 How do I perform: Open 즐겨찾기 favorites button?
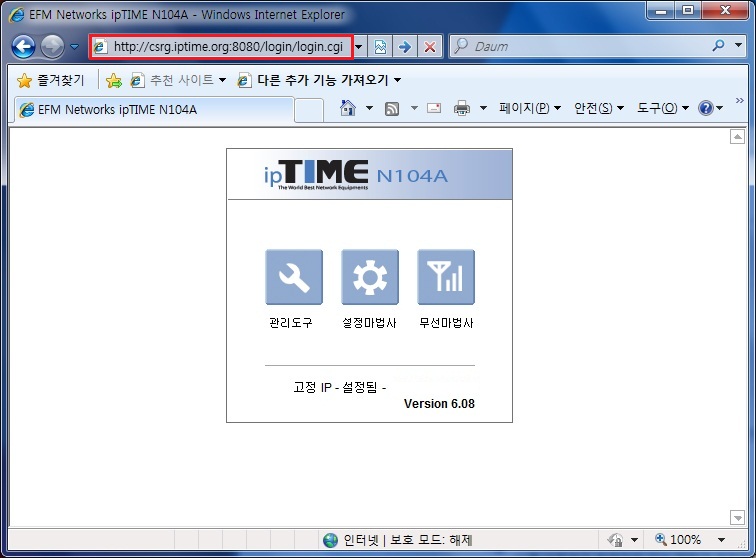50,80
